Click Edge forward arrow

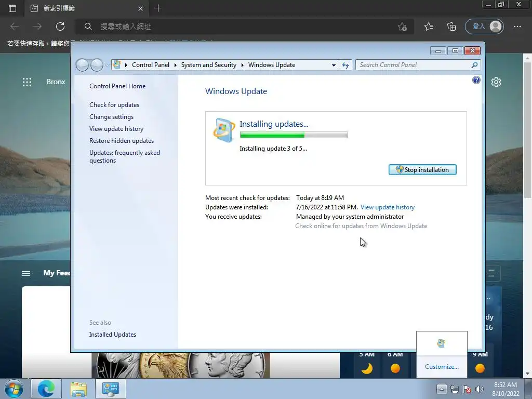click(x=37, y=26)
